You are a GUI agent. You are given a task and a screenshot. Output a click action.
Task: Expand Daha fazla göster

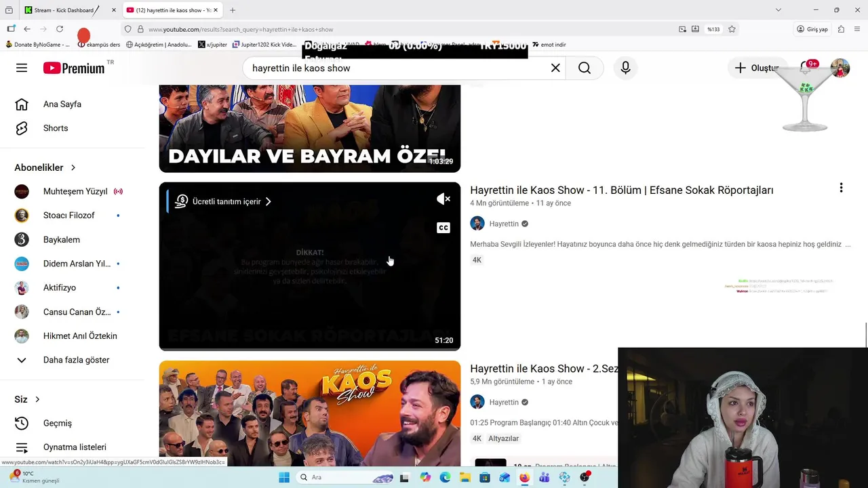click(x=76, y=360)
